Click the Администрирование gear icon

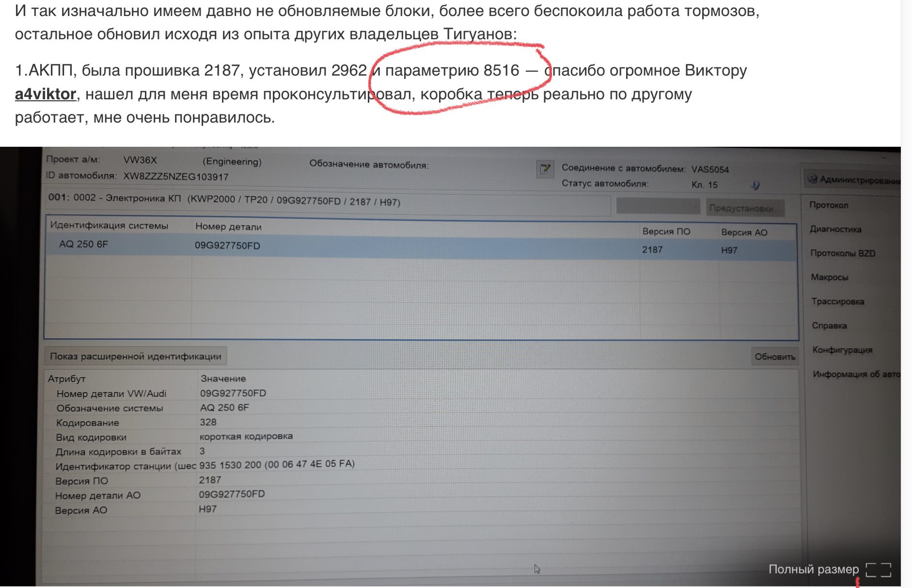[x=813, y=179]
